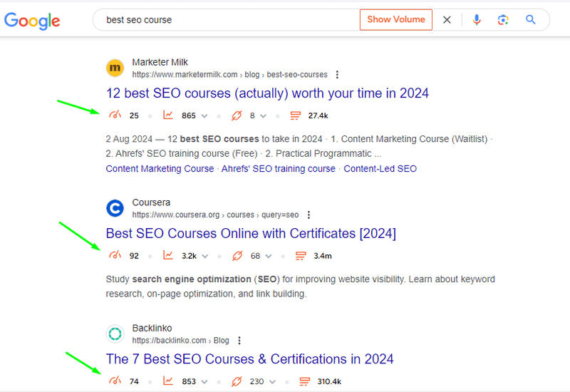Expand the dropdown next to 865

tap(204, 116)
